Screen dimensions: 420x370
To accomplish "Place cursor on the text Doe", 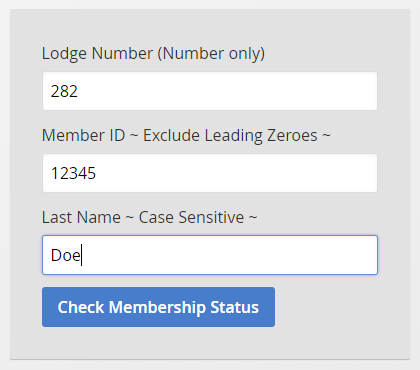I will point(66,255).
